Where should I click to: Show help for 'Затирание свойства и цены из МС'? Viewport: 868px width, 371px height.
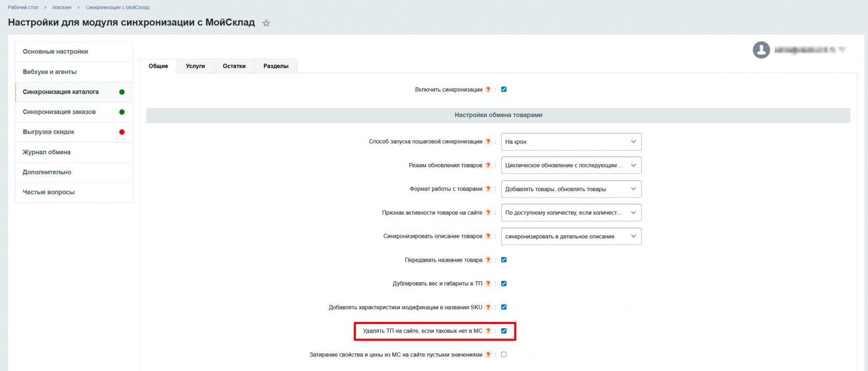[488, 355]
